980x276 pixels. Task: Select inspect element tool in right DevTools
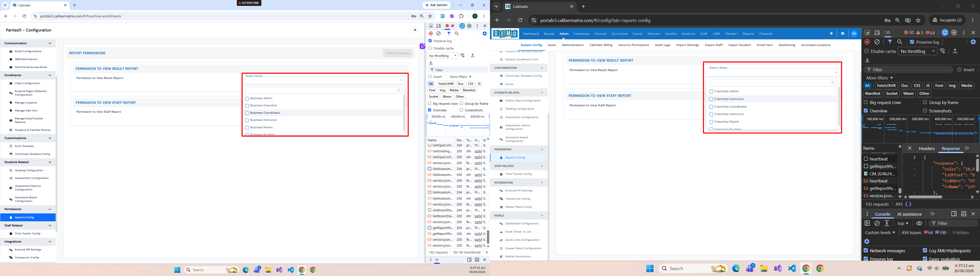point(867,33)
